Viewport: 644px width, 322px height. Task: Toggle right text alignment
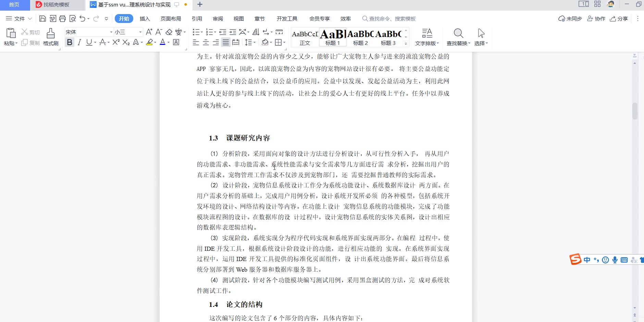tap(216, 42)
